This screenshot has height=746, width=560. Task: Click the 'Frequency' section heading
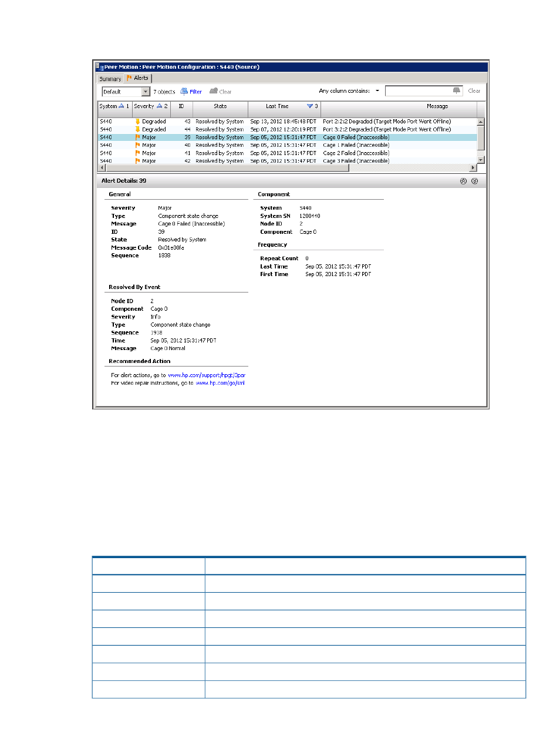pyautogui.click(x=272, y=245)
